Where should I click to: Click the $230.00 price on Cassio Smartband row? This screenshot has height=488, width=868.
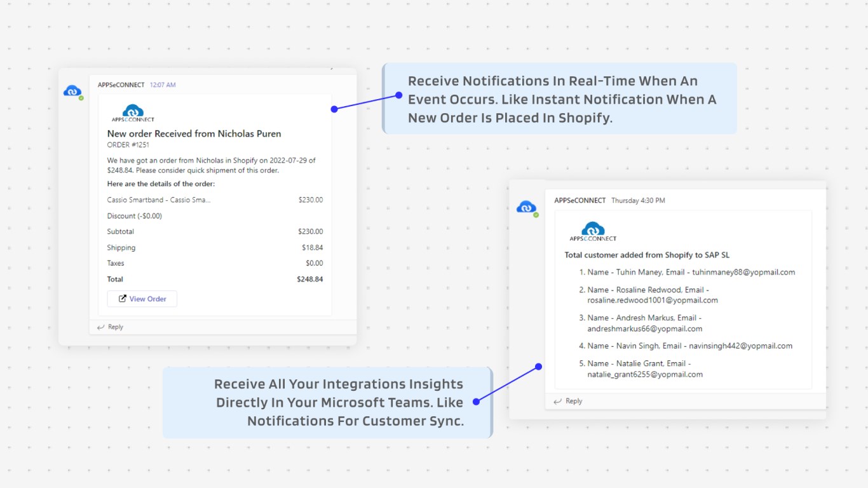(x=311, y=200)
